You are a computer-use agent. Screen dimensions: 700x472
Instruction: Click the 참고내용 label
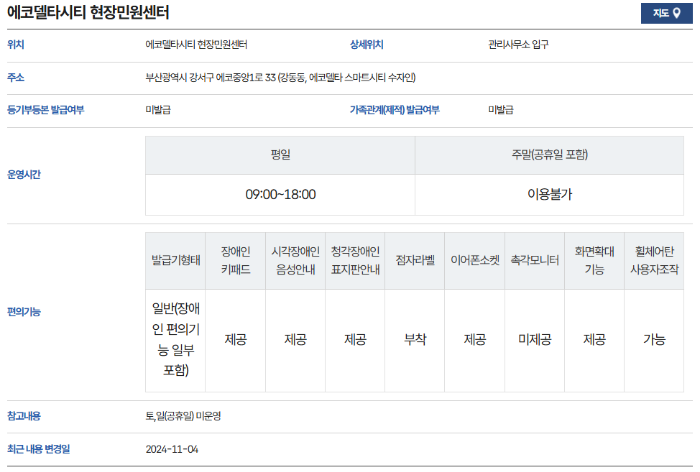pos(24,417)
